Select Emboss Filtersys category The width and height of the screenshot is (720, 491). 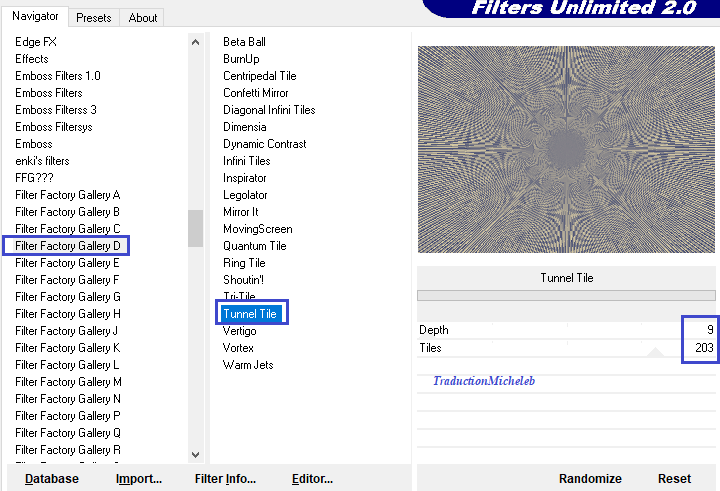coord(54,127)
